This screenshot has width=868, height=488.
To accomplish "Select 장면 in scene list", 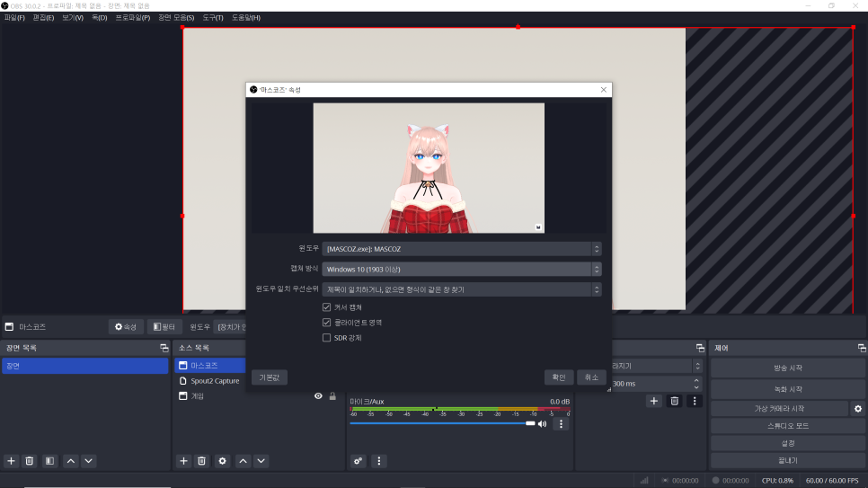I will pos(84,366).
